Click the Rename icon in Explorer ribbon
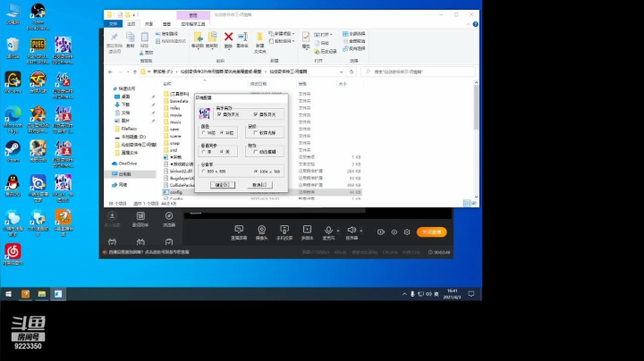Viewport: 644px width, 361px height. click(242, 37)
